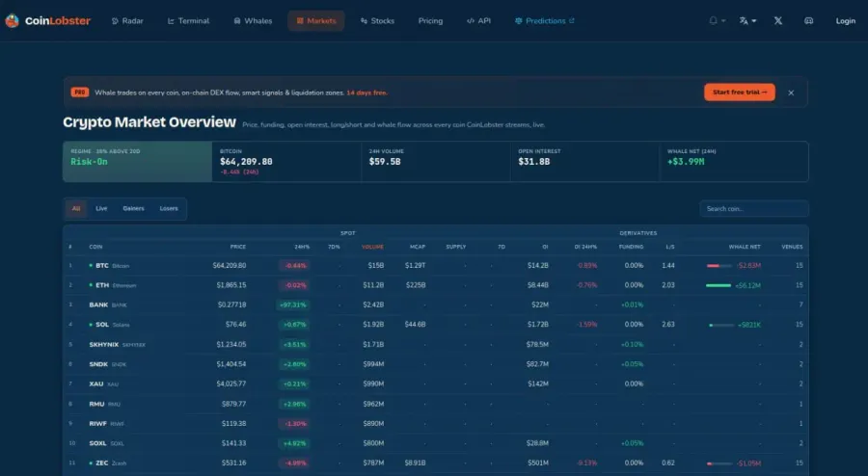Select the All filter tab
Image resolution: width=868 pixels, height=476 pixels.
coord(76,208)
